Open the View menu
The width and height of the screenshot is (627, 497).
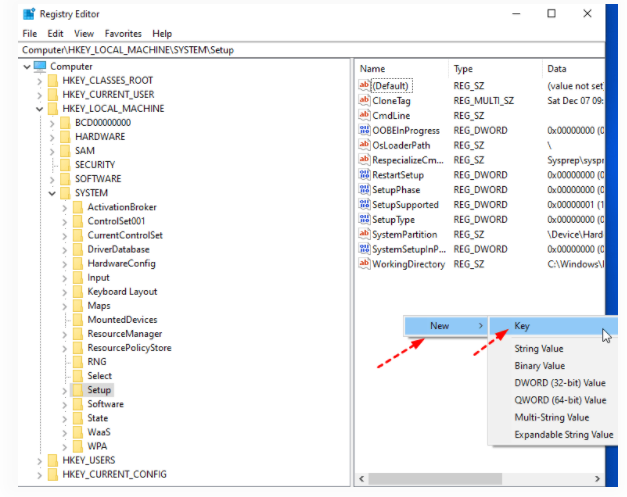[84, 34]
